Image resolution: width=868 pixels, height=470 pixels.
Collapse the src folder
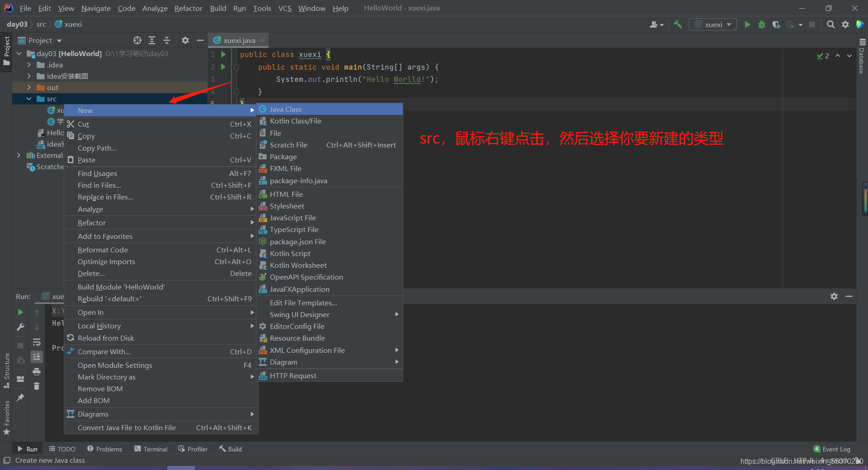point(29,99)
